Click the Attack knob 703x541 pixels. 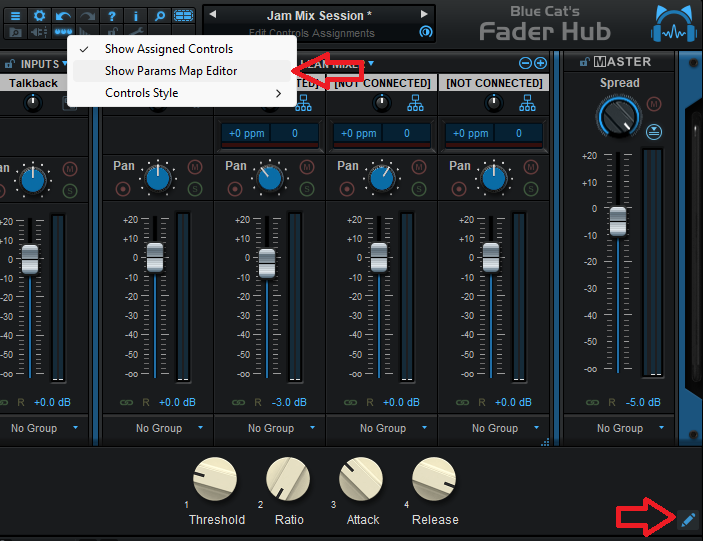point(361,479)
